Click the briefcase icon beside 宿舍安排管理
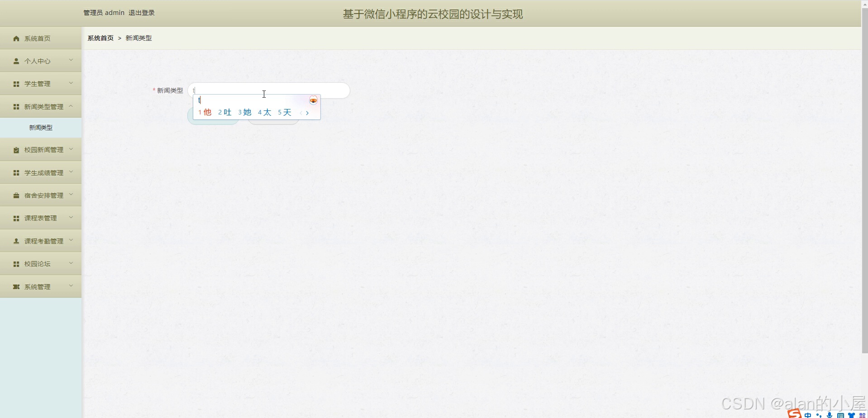The width and height of the screenshot is (868, 418). [16, 195]
